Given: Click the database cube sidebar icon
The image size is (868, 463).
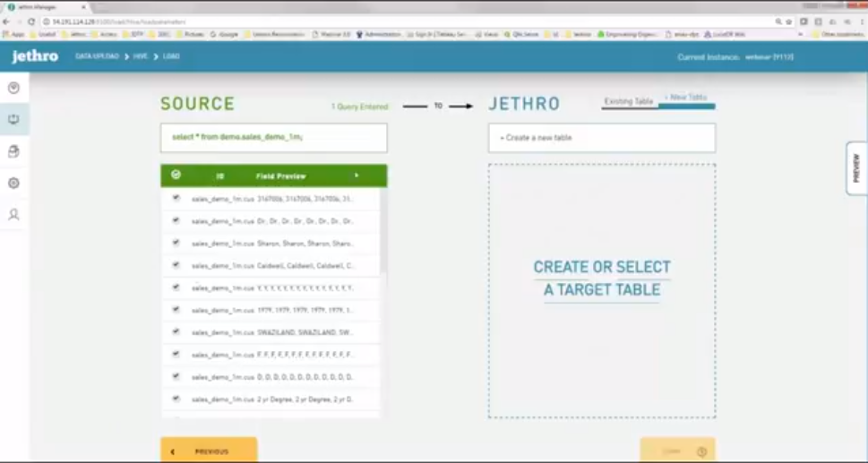Looking at the screenshot, I should (13, 151).
